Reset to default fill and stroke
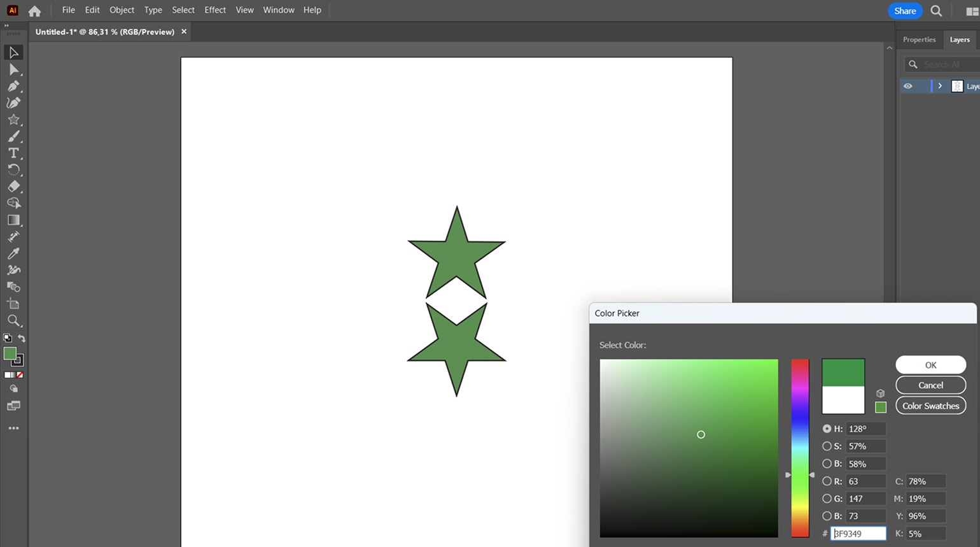The width and height of the screenshot is (980, 547). tap(7, 338)
